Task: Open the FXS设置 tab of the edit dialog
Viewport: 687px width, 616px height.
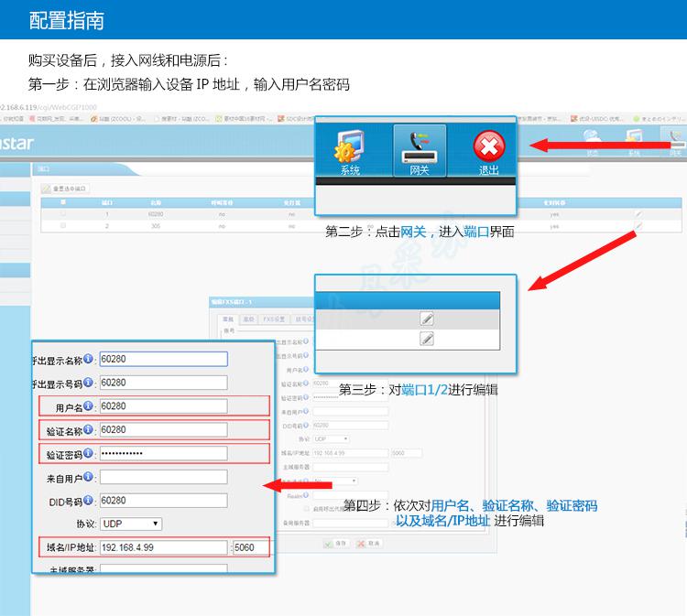Action: [x=274, y=319]
